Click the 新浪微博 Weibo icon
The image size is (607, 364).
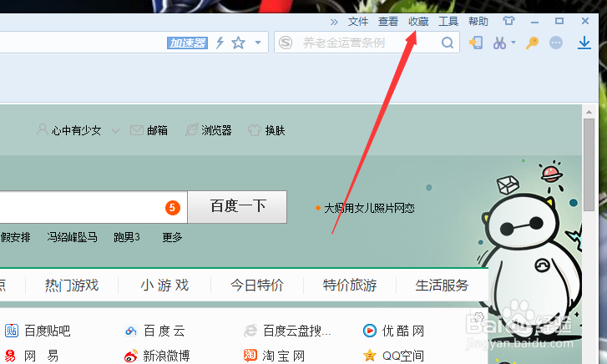[131, 356]
